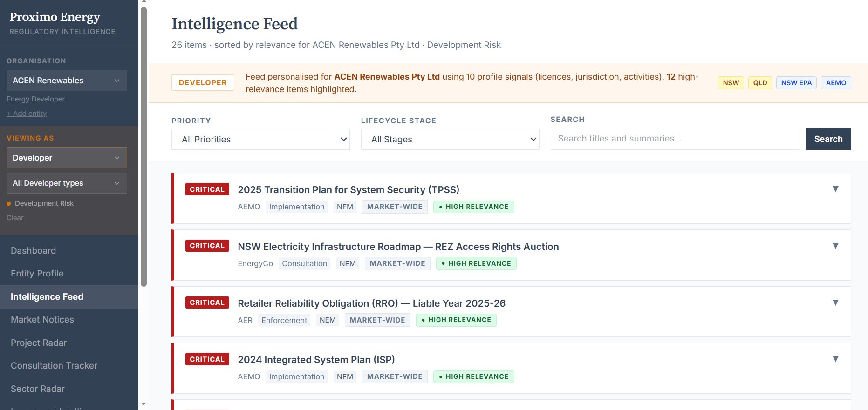Open the All Stages lifecycle dropdown
This screenshot has width=868, height=410.
click(x=450, y=140)
